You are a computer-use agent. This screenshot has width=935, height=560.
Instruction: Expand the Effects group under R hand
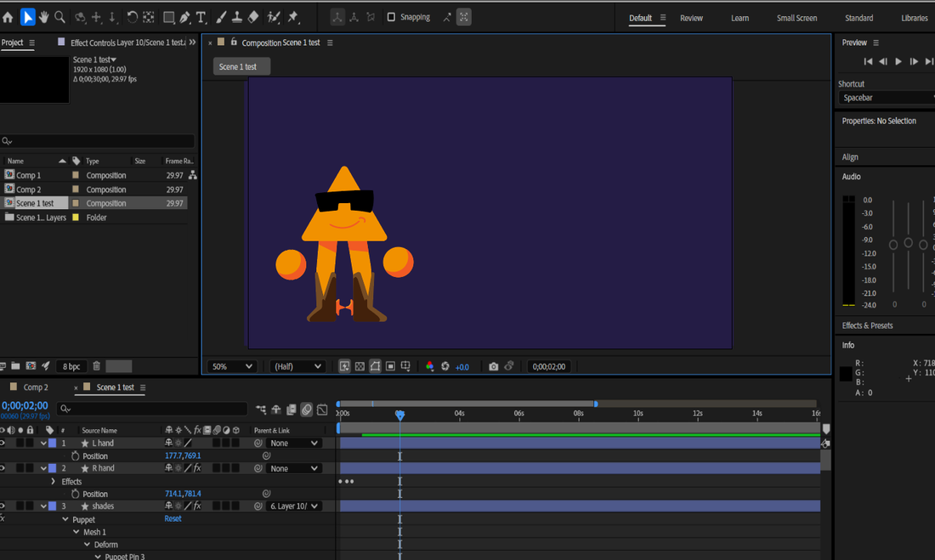point(53,481)
